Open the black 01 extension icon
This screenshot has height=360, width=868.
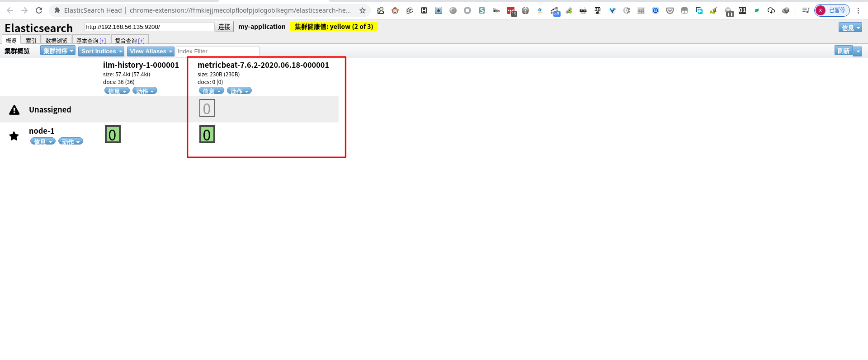pos(742,10)
